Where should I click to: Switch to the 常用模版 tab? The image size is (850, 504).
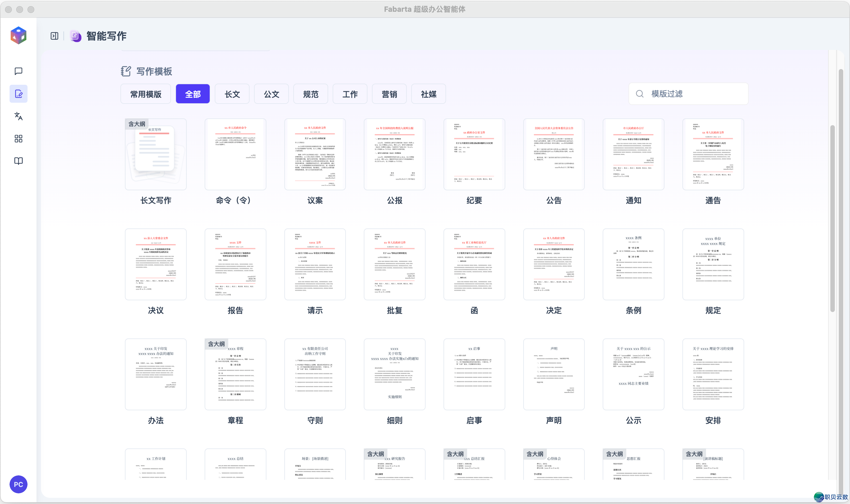pyautogui.click(x=146, y=94)
